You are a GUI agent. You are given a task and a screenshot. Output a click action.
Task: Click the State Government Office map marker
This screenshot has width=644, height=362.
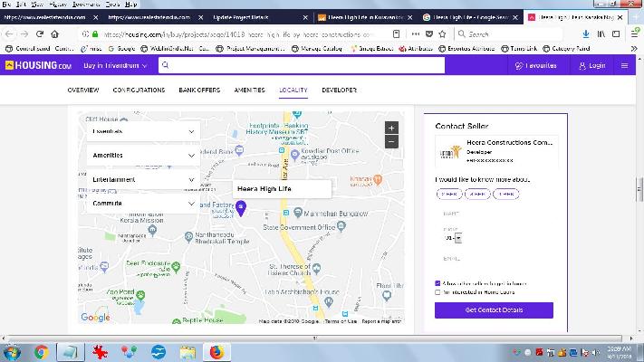click(341, 225)
